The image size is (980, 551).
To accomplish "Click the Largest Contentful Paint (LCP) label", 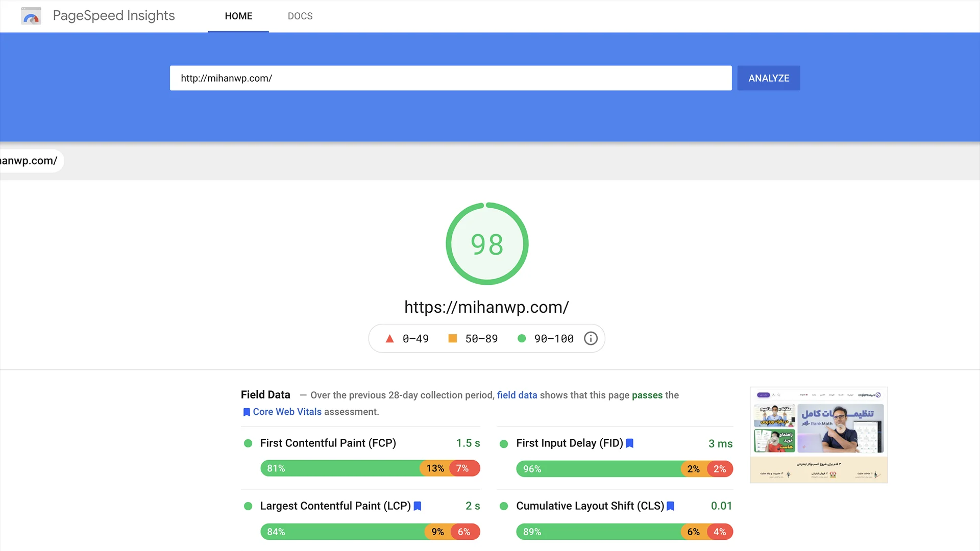I will (x=335, y=506).
